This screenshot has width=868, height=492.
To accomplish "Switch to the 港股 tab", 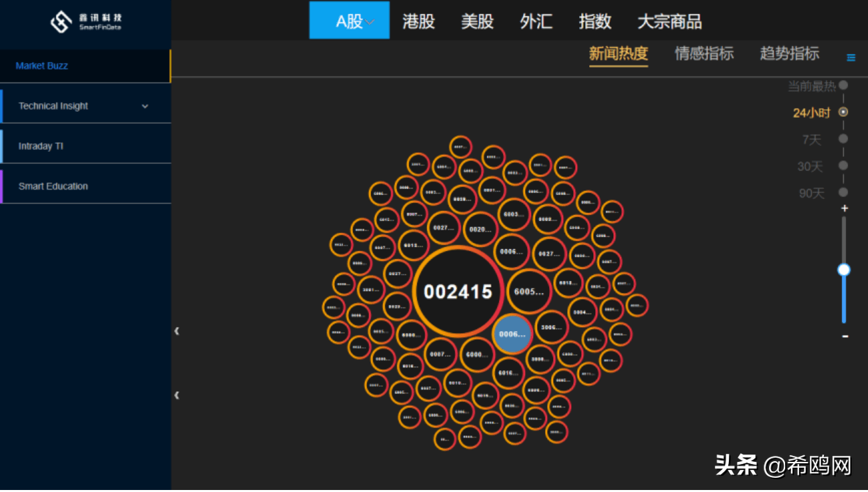I will tap(419, 21).
